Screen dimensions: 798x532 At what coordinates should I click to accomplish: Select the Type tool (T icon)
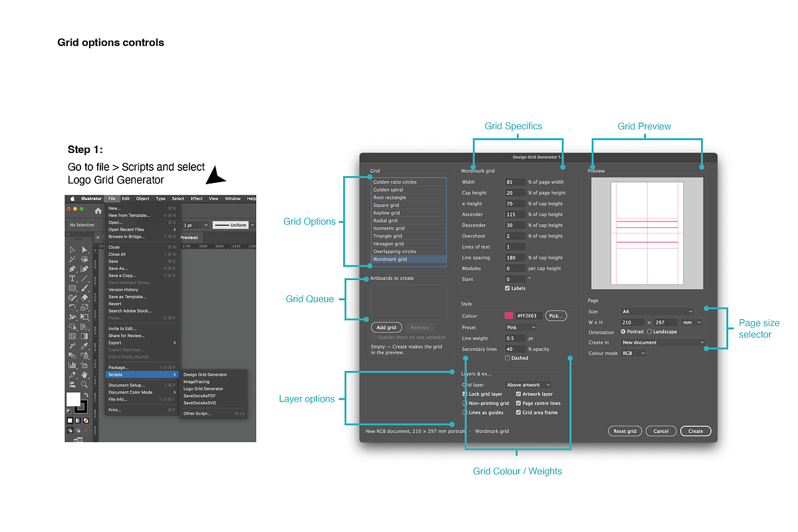[x=72, y=278]
